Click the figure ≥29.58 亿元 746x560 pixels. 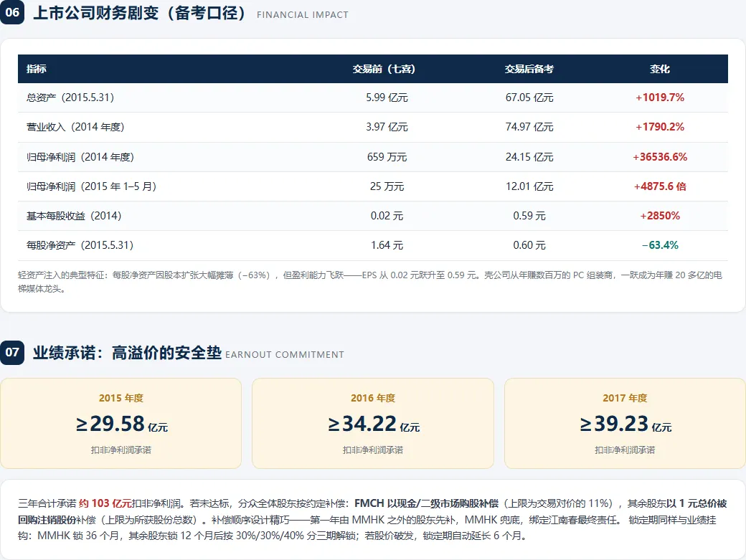point(122,424)
